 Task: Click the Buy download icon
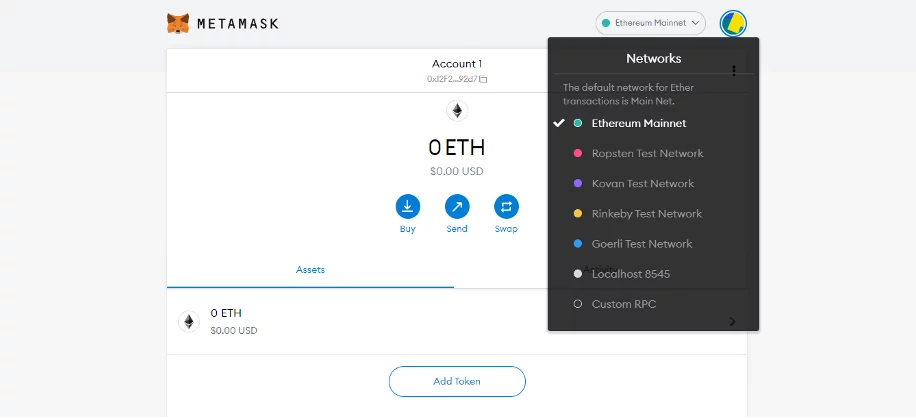(408, 207)
